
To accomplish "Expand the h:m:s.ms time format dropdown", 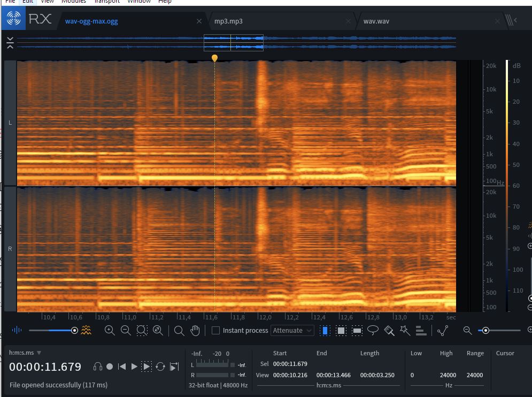I will (39, 353).
